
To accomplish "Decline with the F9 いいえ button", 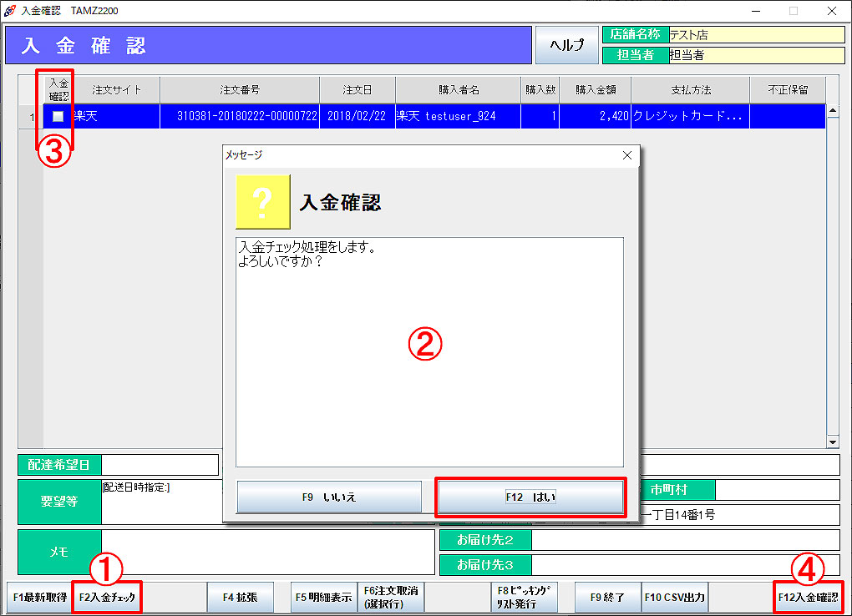I will coord(329,497).
